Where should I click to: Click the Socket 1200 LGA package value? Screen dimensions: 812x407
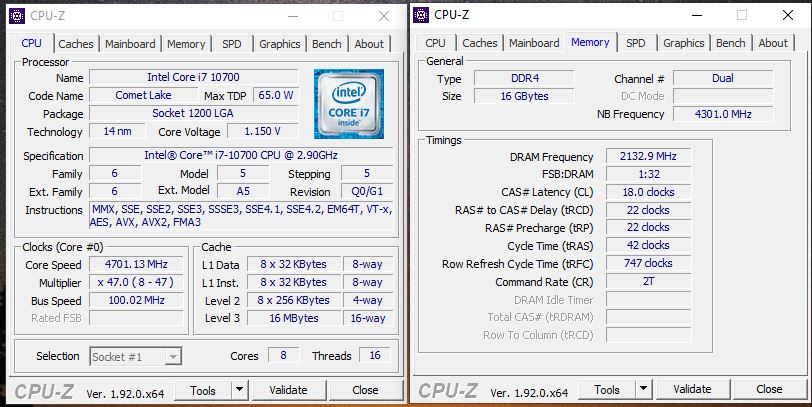[x=194, y=113]
